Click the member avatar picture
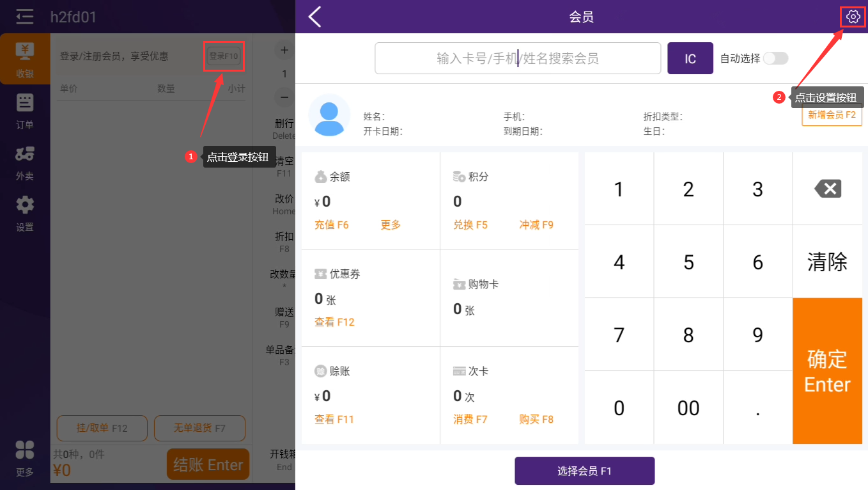This screenshot has width=868, height=490. click(329, 115)
